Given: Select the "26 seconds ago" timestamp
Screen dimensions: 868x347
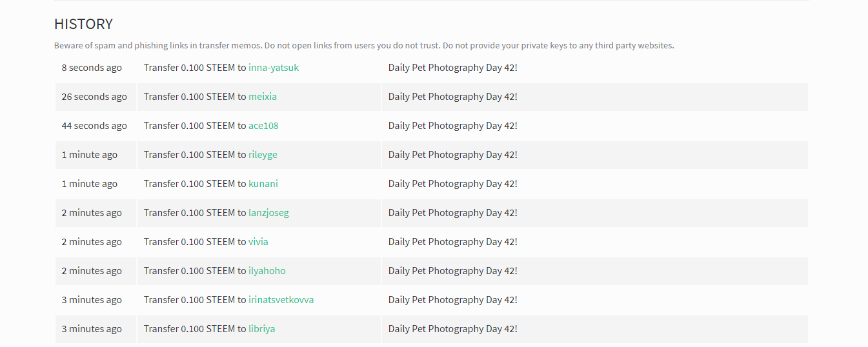Looking at the screenshot, I should (94, 97).
